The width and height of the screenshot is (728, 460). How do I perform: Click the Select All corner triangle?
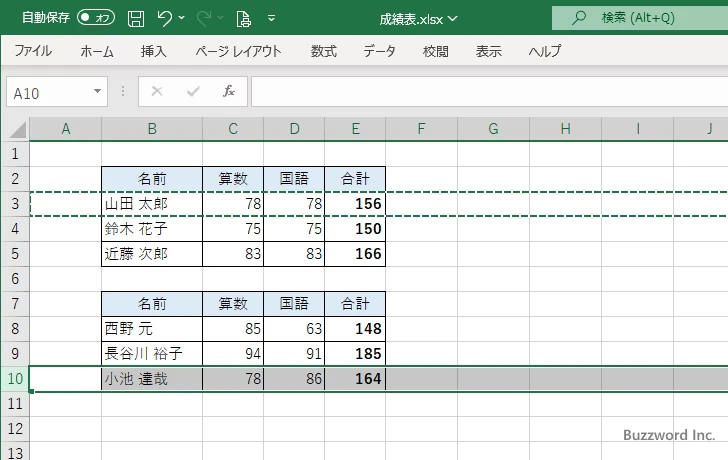18,129
